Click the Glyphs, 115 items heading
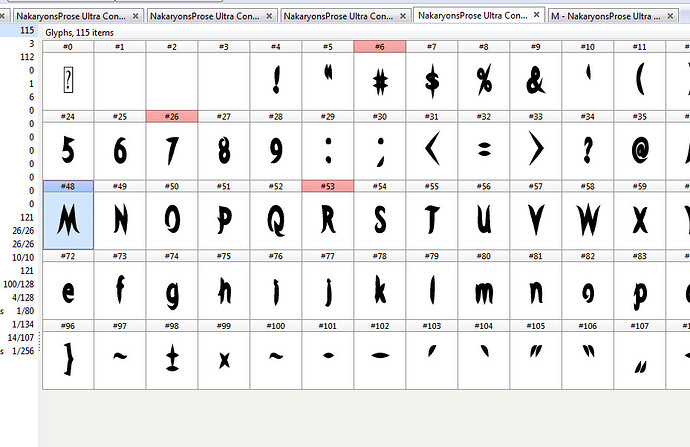 (79, 33)
